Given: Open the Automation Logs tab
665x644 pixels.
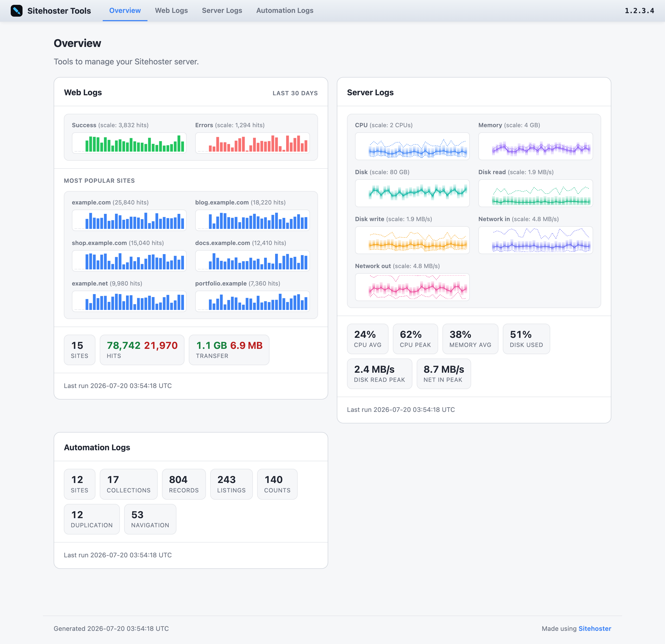Looking at the screenshot, I should click(x=285, y=10).
